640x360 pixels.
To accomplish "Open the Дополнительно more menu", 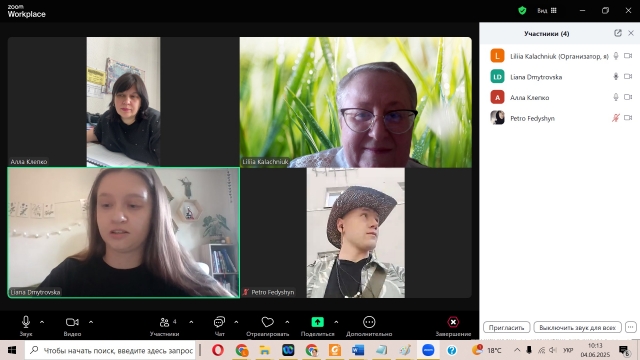I will coord(369,326).
